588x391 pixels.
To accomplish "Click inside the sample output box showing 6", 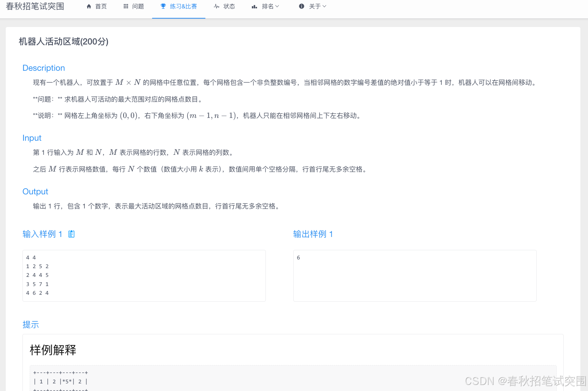I will (415, 275).
